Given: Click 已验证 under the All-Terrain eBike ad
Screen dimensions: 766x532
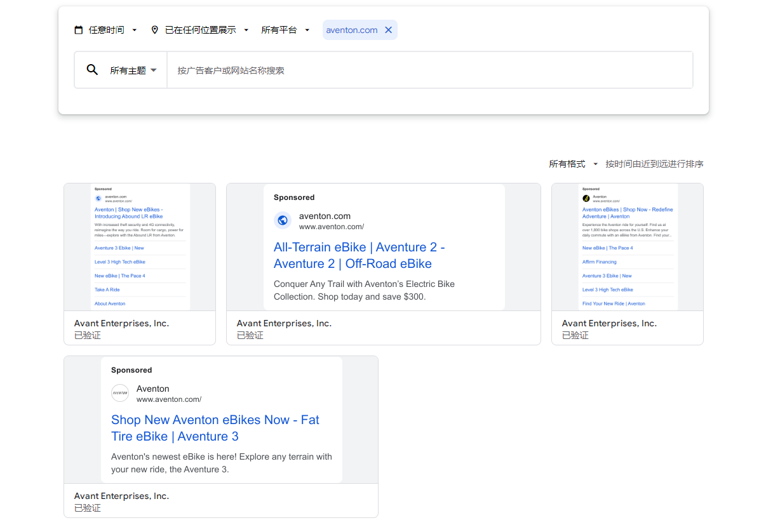Looking at the screenshot, I should tap(250, 335).
